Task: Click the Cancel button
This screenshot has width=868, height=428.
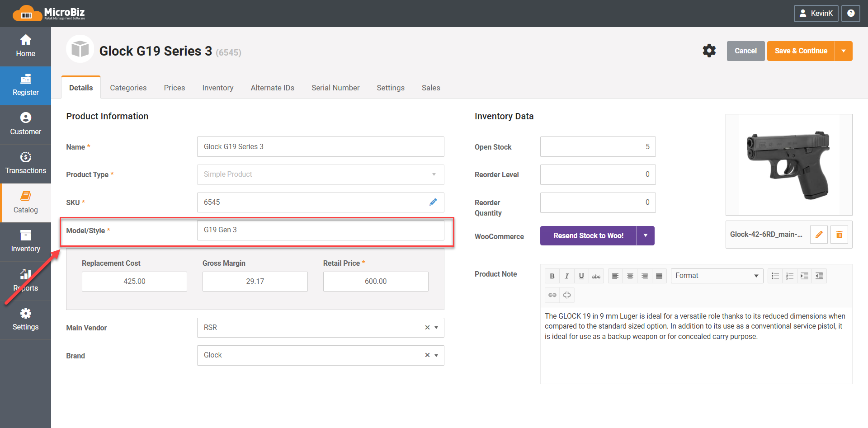Action: [x=745, y=51]
